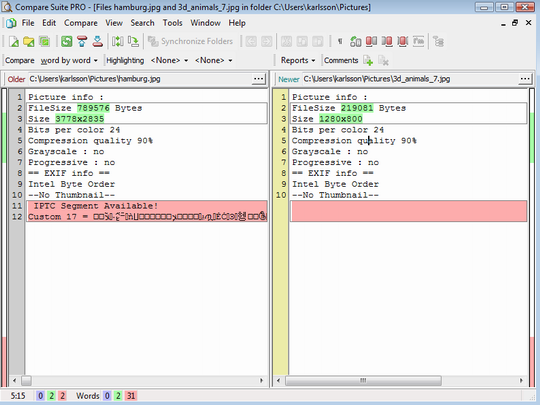Click the tree structure toolbar icon
Screen dimensions: 540x405
(x=438, y=42)
